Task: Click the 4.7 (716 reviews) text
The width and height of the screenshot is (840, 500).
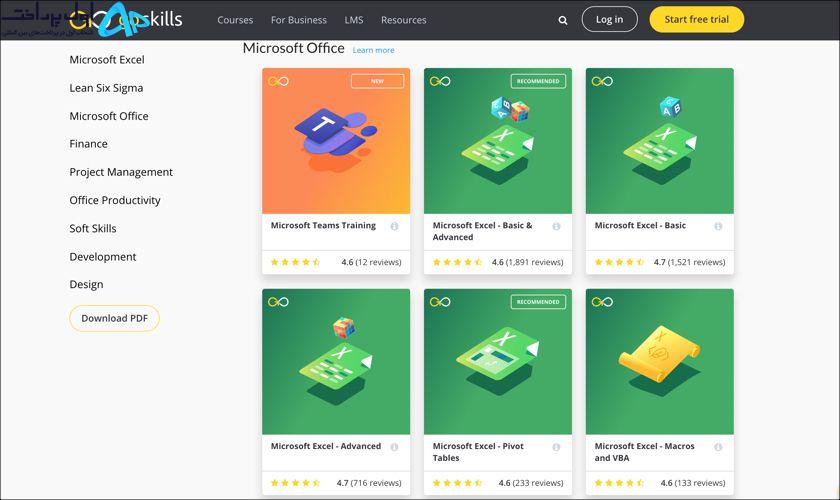Action: click(369, 483)
